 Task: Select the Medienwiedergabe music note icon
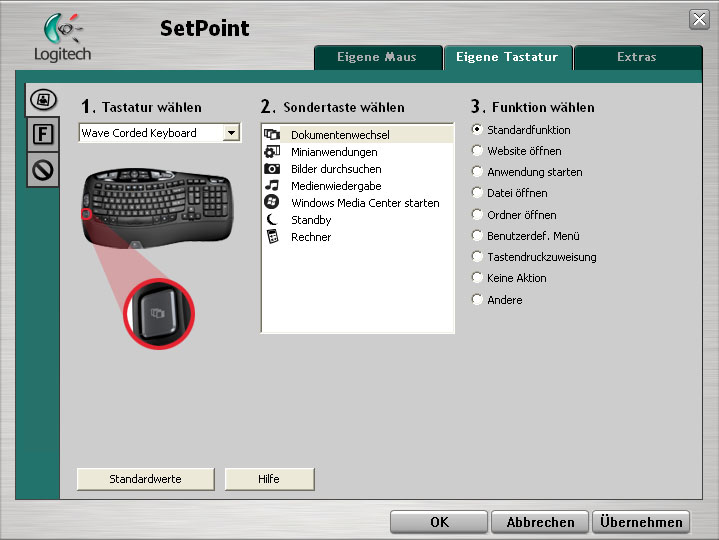[271, 186]
